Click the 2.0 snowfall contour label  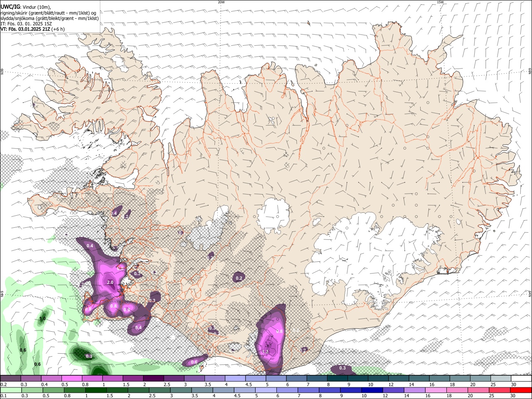tap(110, 282)
